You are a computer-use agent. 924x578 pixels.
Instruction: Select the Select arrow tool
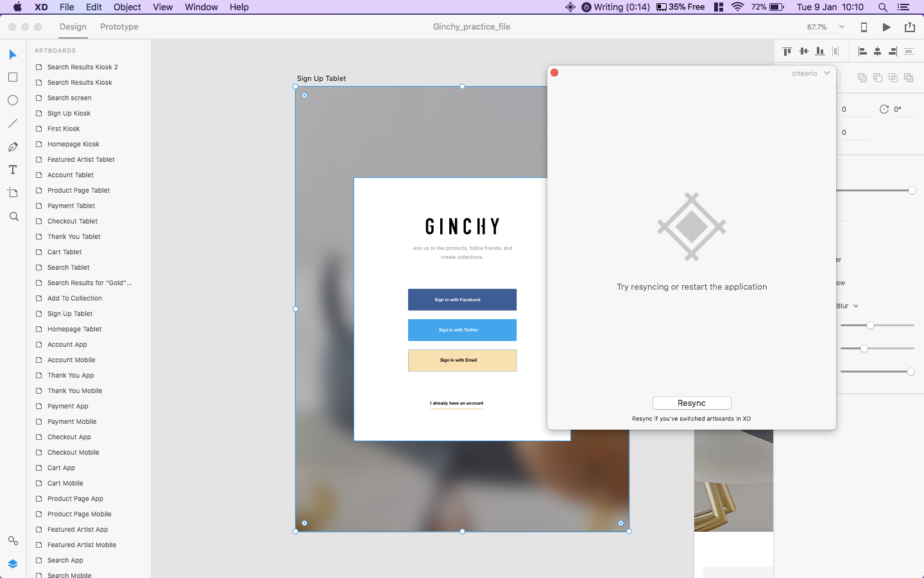13,55
